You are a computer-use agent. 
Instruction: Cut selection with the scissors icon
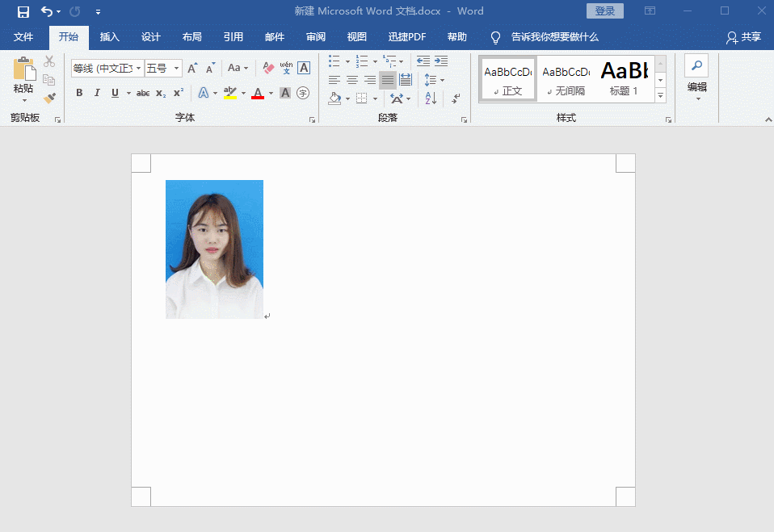48,61
